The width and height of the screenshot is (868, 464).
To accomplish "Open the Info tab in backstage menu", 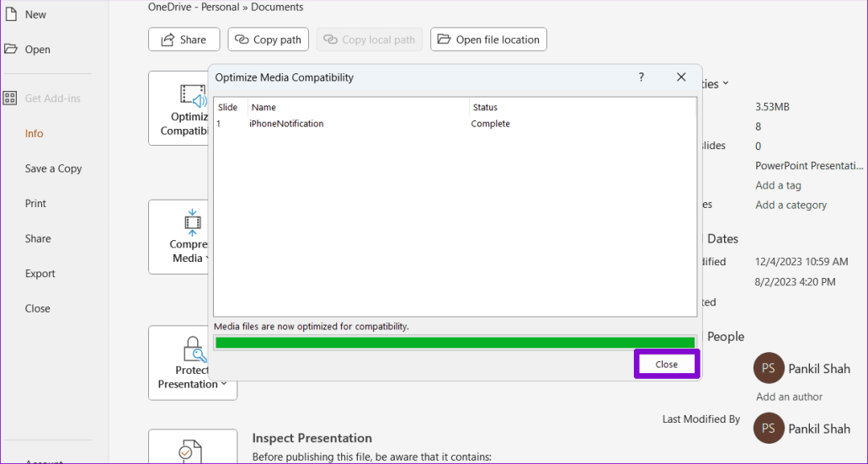I will point(34,133).
